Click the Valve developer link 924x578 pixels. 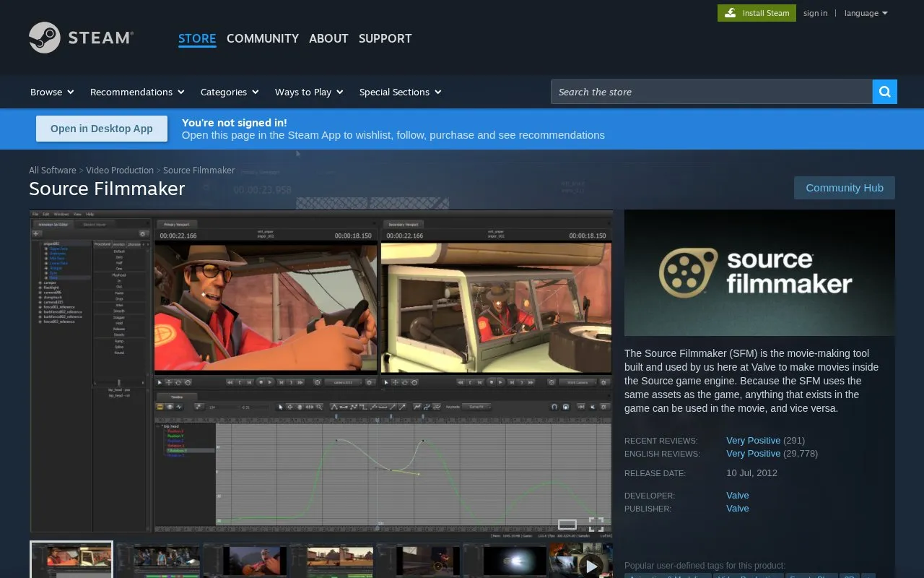738,496
